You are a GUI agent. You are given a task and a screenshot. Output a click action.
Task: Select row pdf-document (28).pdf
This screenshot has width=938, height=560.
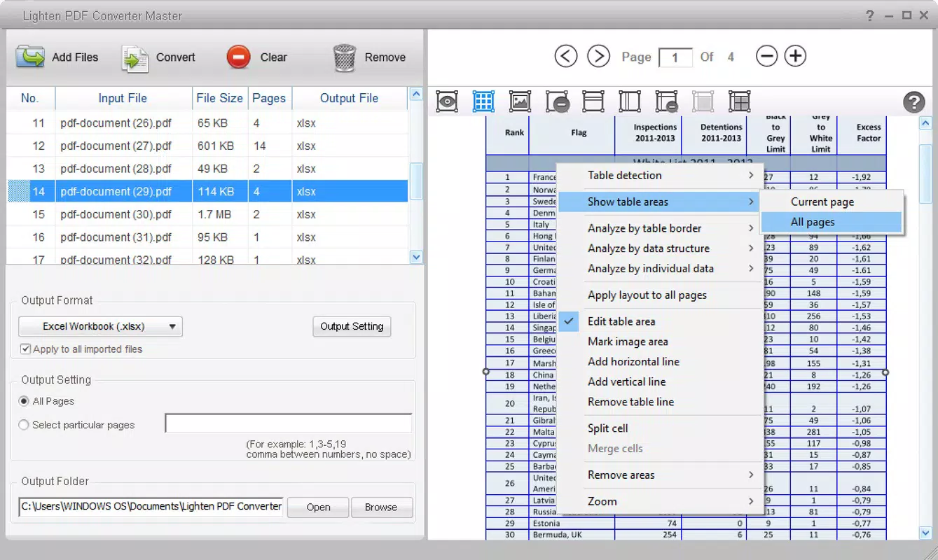coord(208,169)
